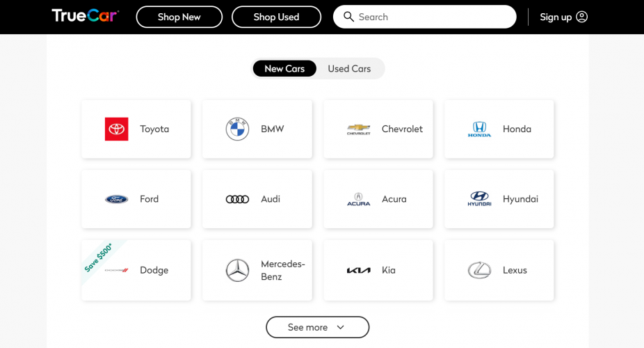
Task: Switch to the New Cars toggle
Action: 284,69
